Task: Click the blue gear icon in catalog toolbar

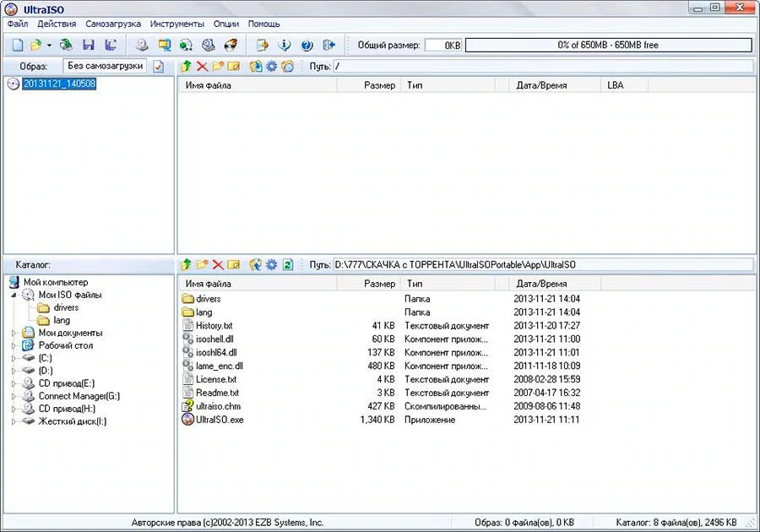Action: coord(271,264)
